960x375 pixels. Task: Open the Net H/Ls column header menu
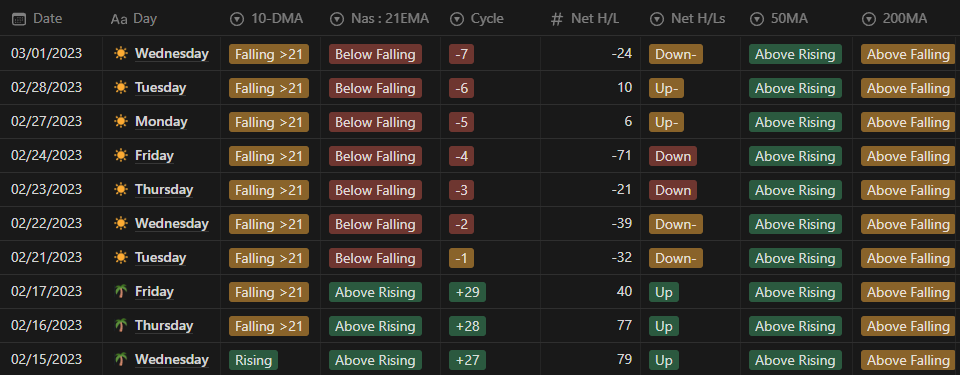pyautogui.click(x=691, y=19)
